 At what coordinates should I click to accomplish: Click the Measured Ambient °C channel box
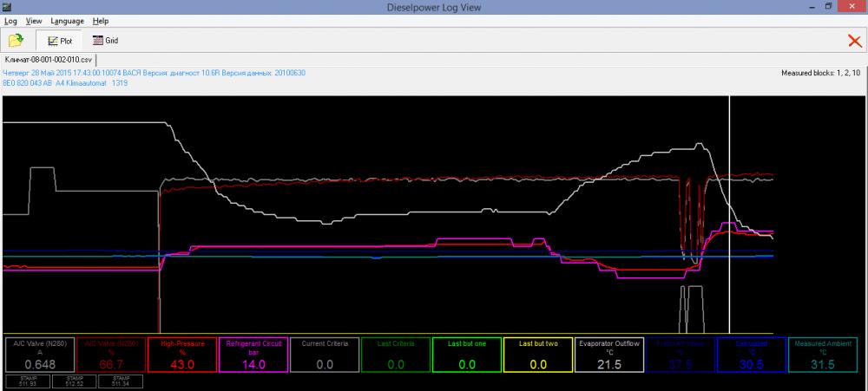click(822, 355)
